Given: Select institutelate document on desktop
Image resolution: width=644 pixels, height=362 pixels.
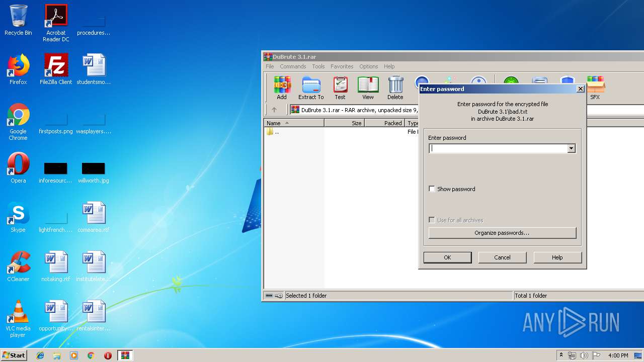Looking at the screenshot, I should click(x=94, y=266).
